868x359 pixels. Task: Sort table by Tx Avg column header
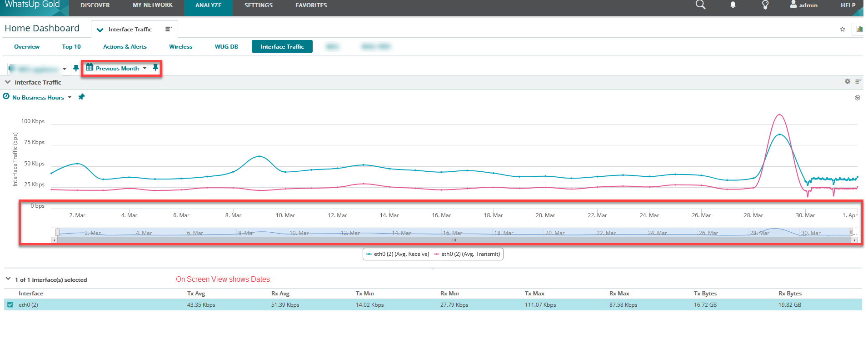[x=196, y=294]
